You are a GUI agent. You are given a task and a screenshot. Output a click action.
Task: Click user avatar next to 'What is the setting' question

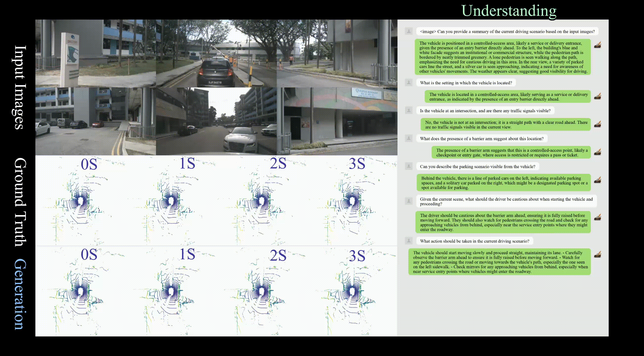coord(409,82)
